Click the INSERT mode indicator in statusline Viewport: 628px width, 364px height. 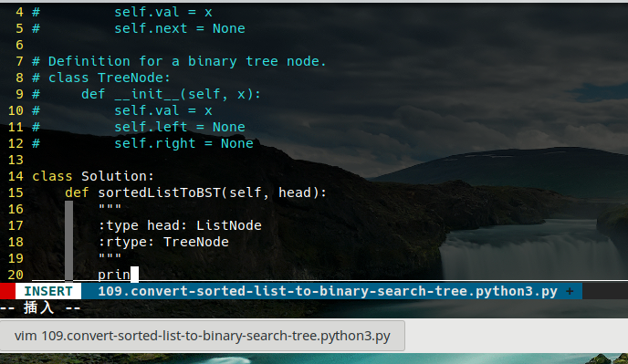point(48,291)
